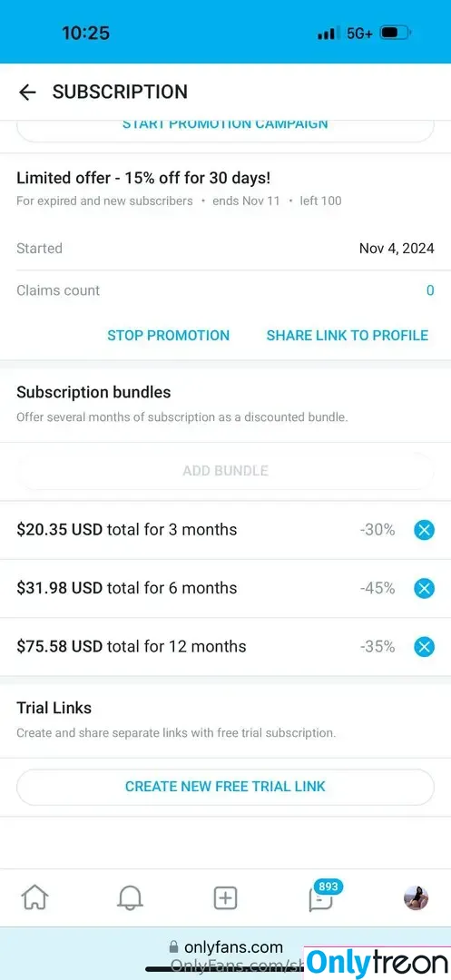Open the notifications bell
This screenshot has height=980, width=451.
130,898
